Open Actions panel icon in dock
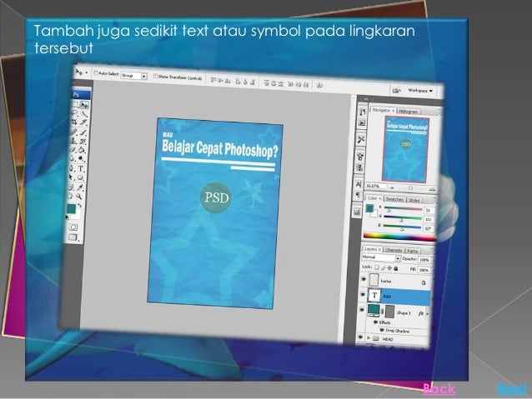 362,122
